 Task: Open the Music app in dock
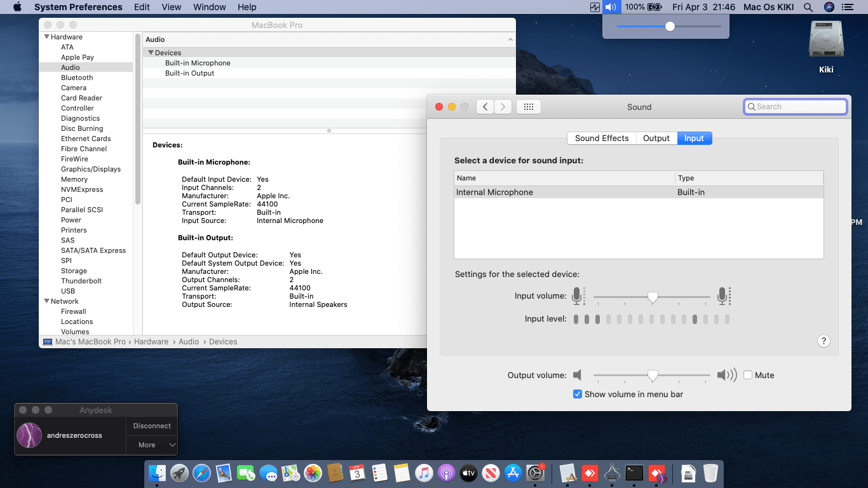click(x=424, y=473)
